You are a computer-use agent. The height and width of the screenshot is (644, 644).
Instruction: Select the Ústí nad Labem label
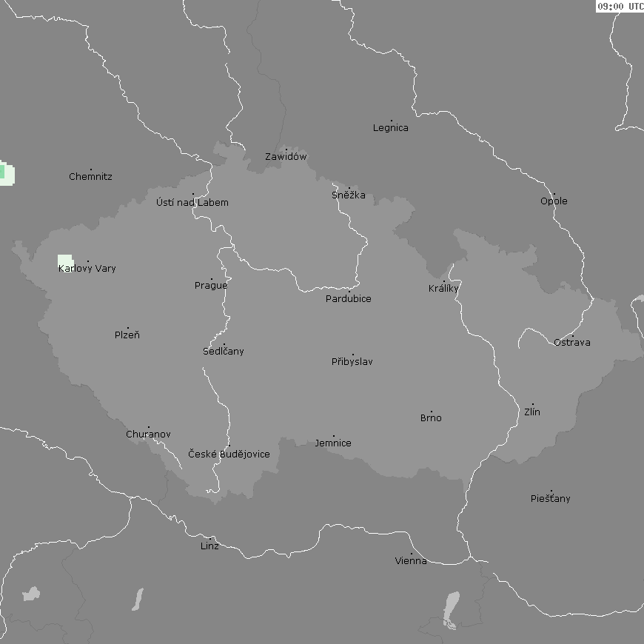(x=192, y=202)
